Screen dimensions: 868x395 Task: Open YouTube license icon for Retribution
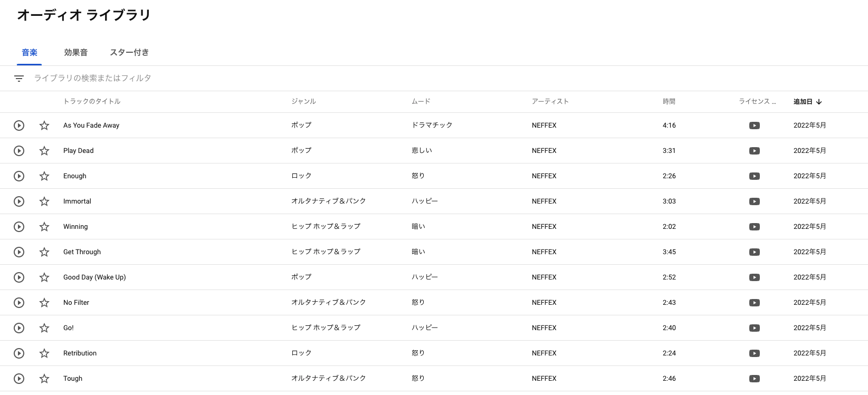(x=755, y=353)
